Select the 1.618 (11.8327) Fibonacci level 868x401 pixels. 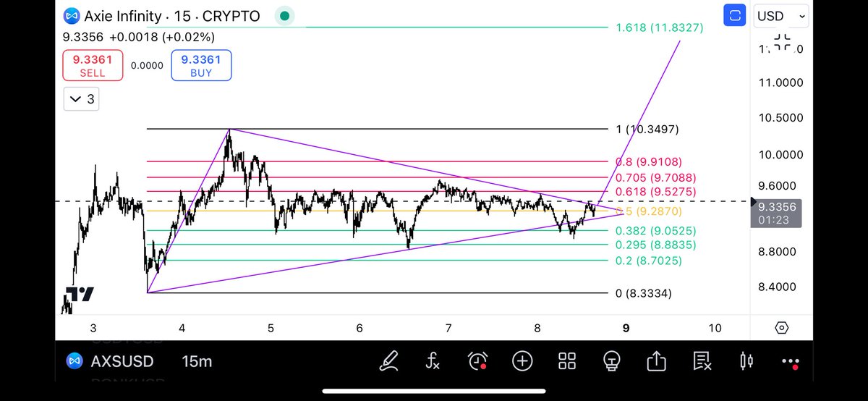[x=659, y=28]
